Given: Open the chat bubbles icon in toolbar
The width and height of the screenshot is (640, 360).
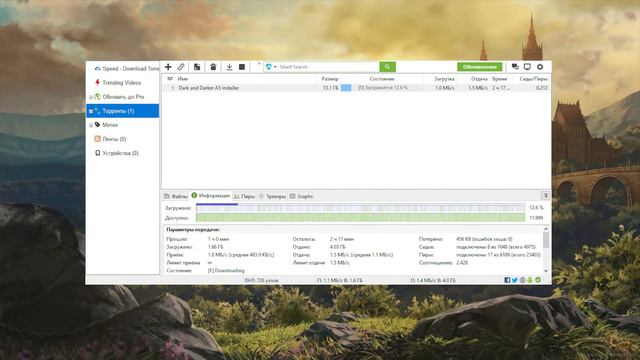Looking at the screenshot, I should coord(515,67).
